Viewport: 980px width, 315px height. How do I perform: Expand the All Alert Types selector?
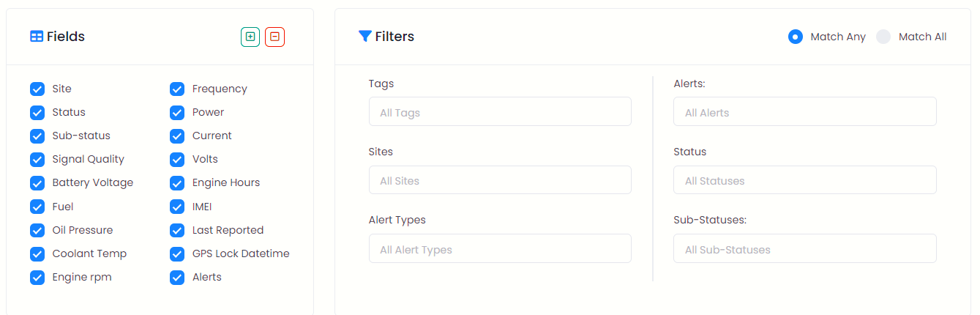(500, 248)
